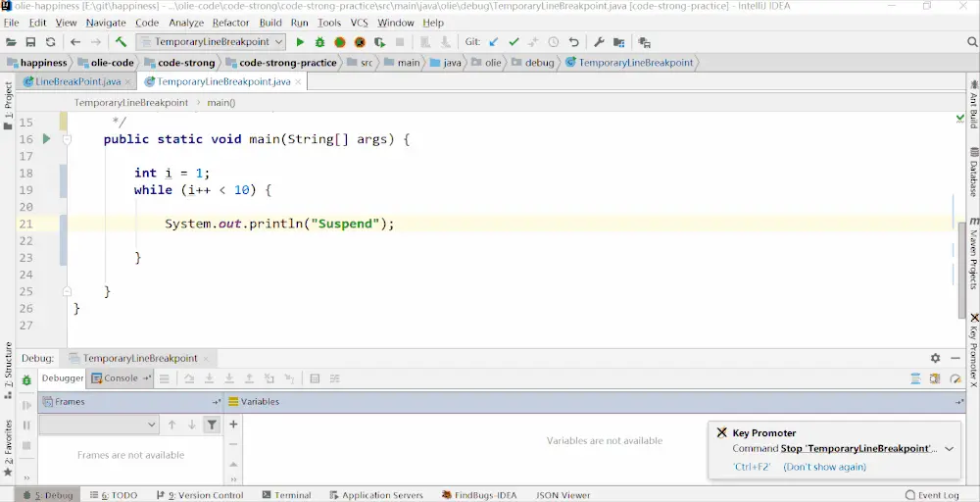Image resolution: width=980 pixels, height=502 pixels.
Task: Run TemporaryLineBreakpoint with the green play icon
Action: click(x=300, y=42)
